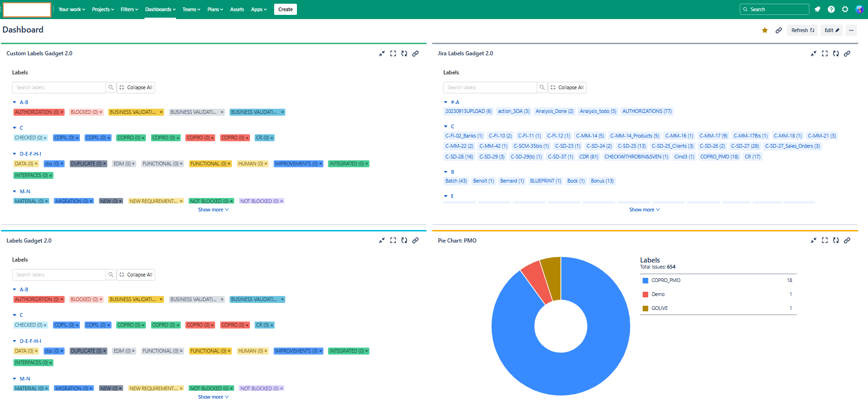Collapse the A-B group in Custom Labels Gadget
This screenshot has height=401, width=868.
(x=14, y=102)
